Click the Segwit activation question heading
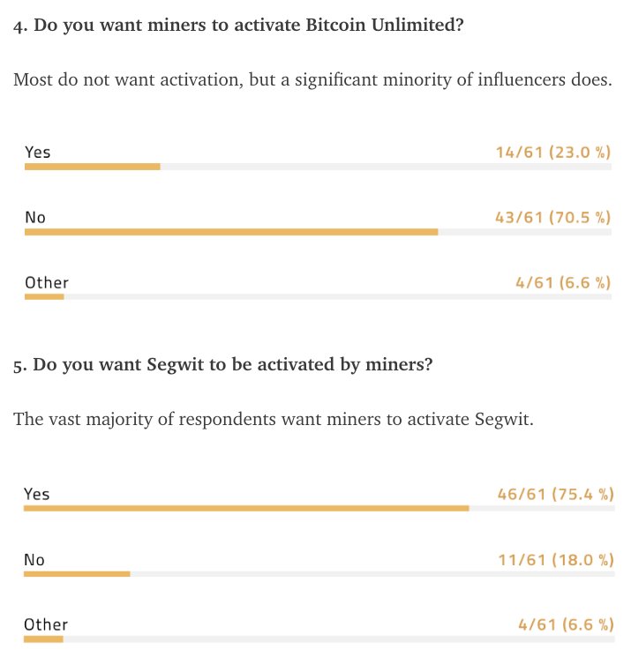Viewport: 631px width, 672px height. [222, 365]
